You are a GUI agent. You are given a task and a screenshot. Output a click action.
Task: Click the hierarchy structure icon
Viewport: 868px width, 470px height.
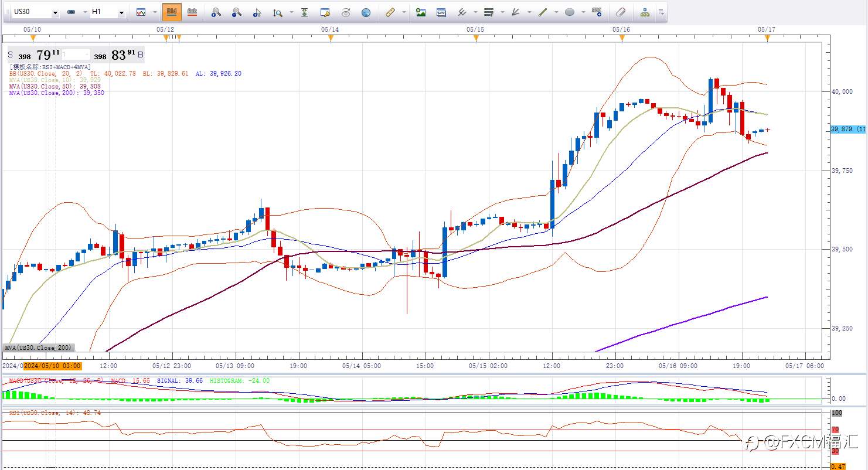click(x=645, y=12)
